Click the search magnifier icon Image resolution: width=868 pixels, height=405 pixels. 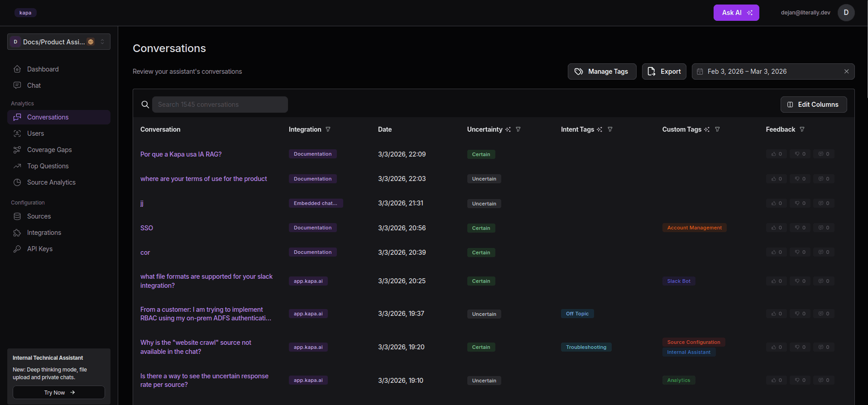click(145, 105)
